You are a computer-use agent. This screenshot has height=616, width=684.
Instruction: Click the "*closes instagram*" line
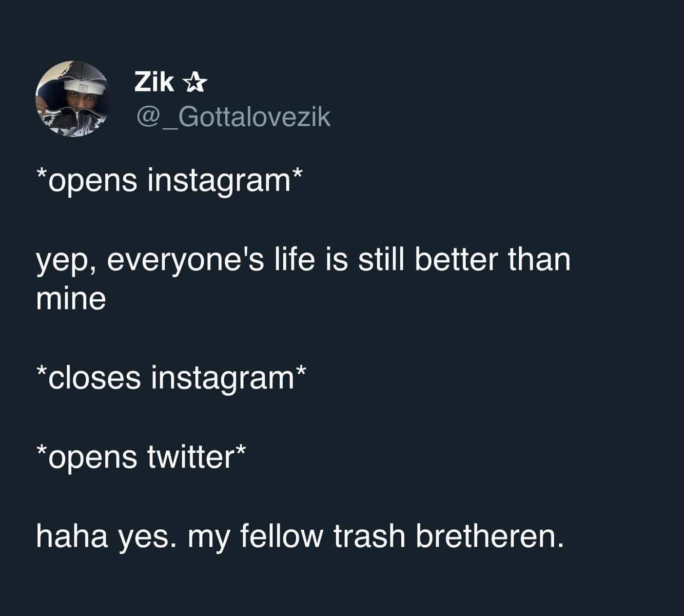coord(171,377)
